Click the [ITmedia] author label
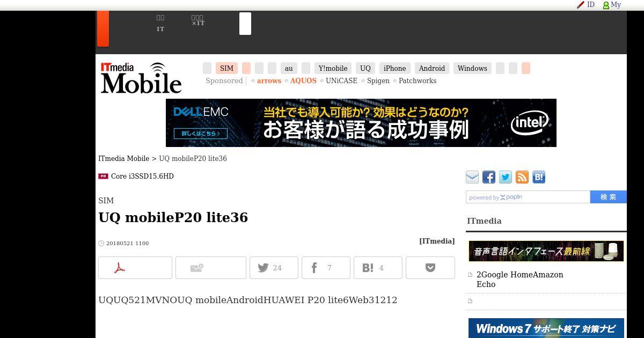Viewport: 644px width, 338px height. pyautogui.click(x=437, y=241)
